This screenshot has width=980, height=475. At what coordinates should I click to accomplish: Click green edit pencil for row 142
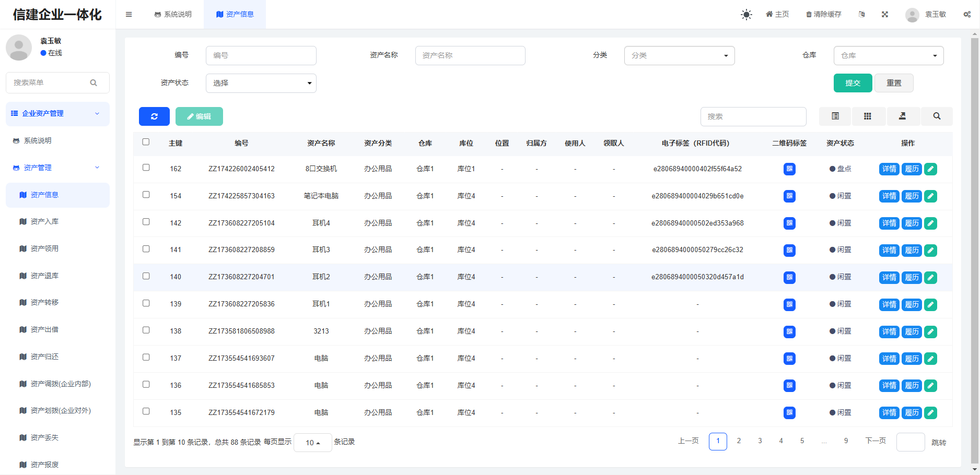930,223
